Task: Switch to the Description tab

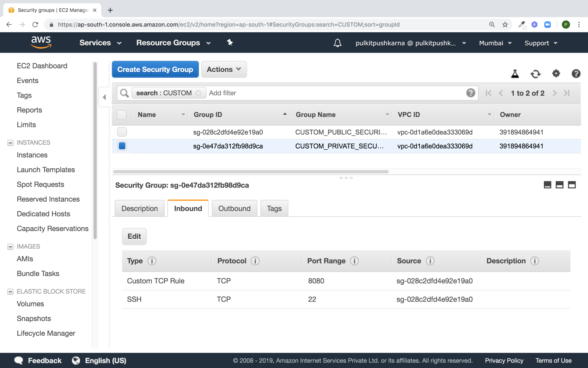Action: pos(140,209)
